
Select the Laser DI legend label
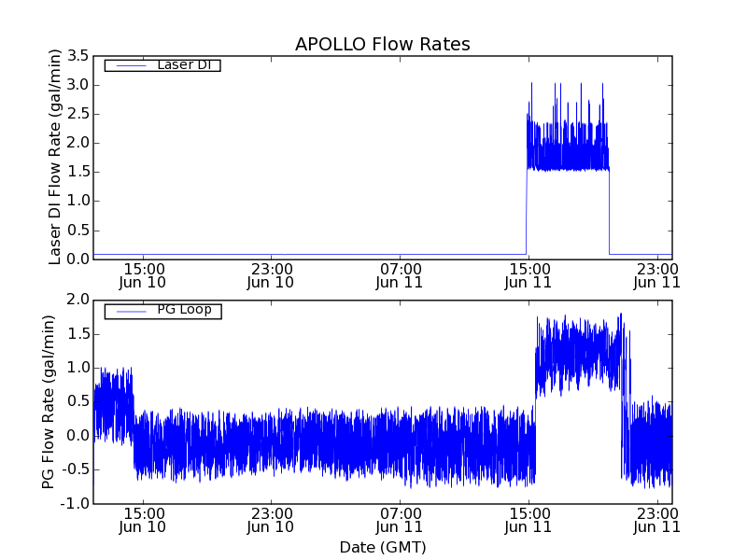tap(183, 65)
